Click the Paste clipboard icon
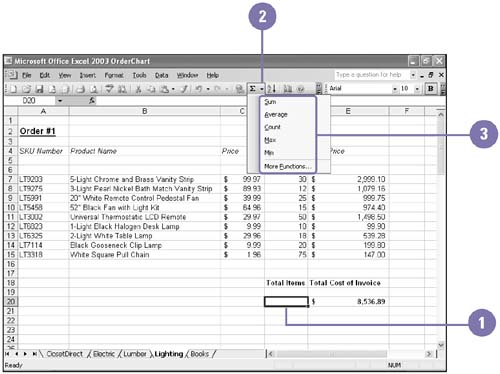Image resolution: width=500 pixels, height=374 pixels. [164, 89]
